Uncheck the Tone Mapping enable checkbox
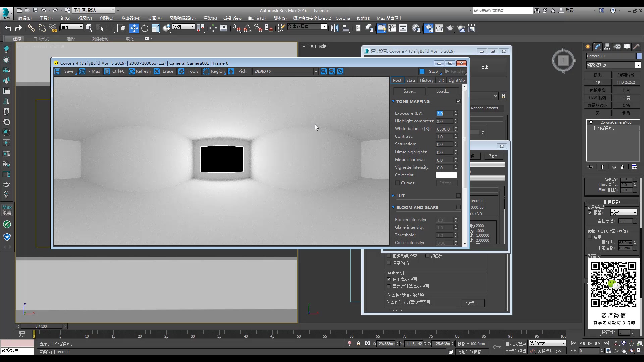Image resolution: width=644 pixels, height=362 pixels. pos(458,101)
